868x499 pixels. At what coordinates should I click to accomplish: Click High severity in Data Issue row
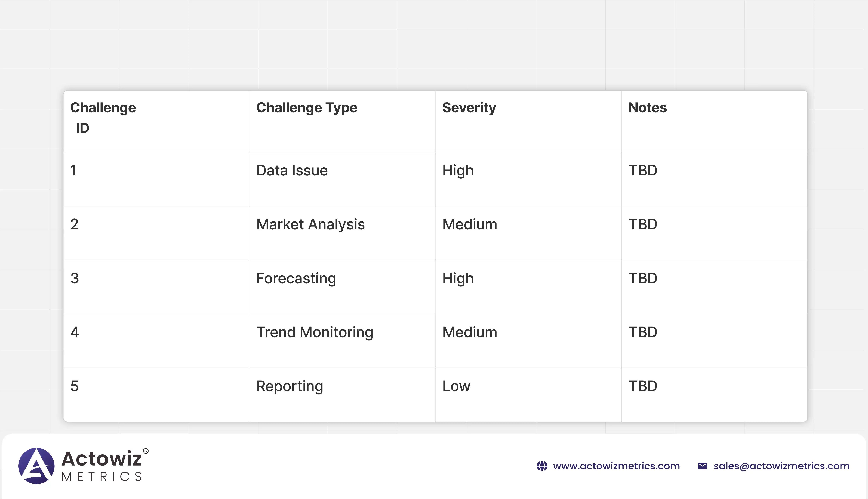pyautogui.click(x=458, y=170)
